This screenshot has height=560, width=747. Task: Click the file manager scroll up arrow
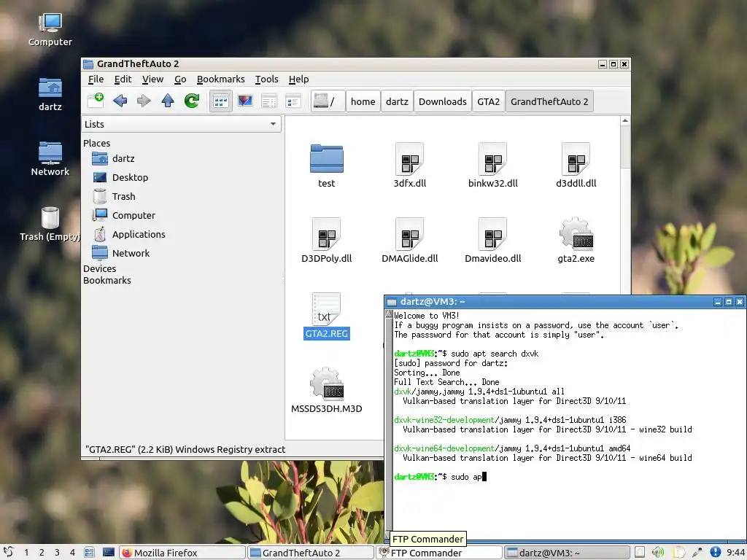[x=625, y=121]
